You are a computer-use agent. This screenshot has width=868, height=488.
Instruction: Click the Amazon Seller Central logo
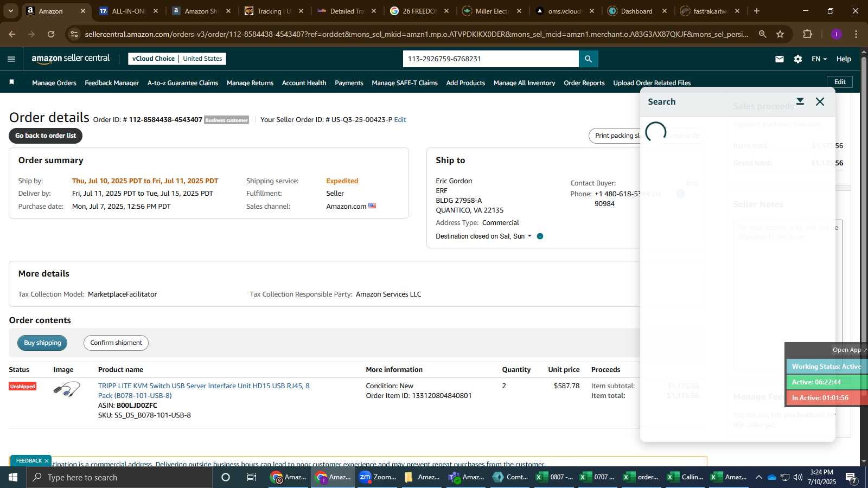click(71, 59)
